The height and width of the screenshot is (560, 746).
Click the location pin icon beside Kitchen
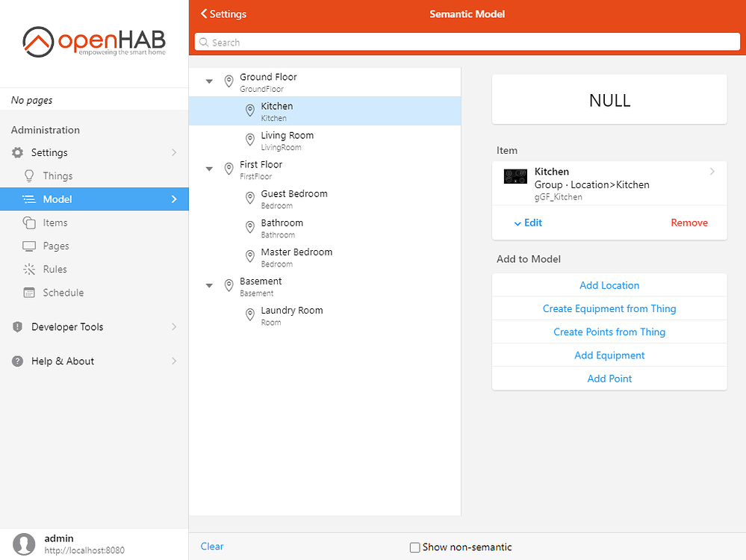click(x=249, y=108)
